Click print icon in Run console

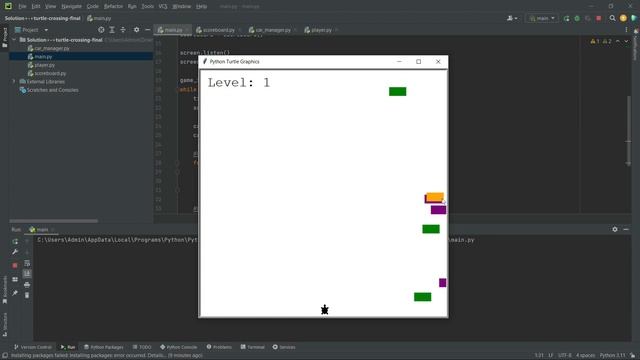[27, 284]
